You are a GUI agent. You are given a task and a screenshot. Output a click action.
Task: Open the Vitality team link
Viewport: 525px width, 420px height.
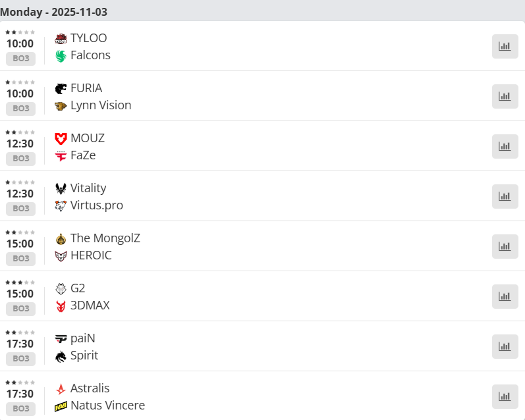tap(88, 188)
